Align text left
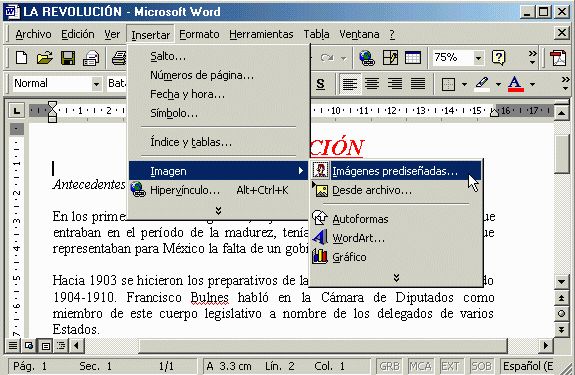This screenshot has width=575, height=375. 349,84
